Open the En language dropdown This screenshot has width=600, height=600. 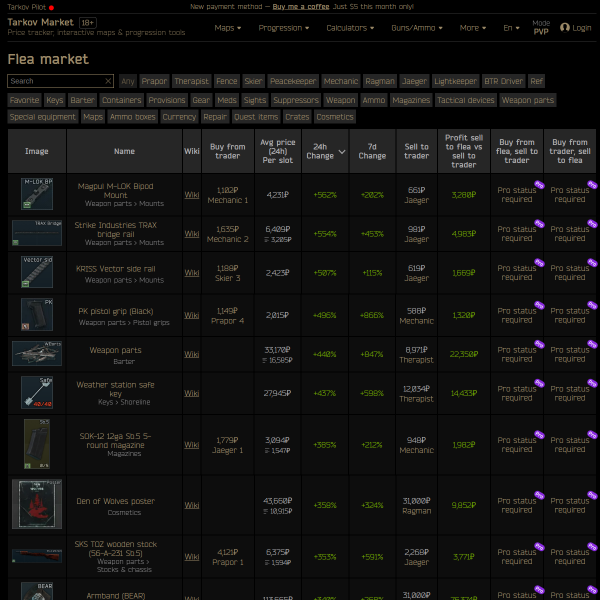(511, 28)
